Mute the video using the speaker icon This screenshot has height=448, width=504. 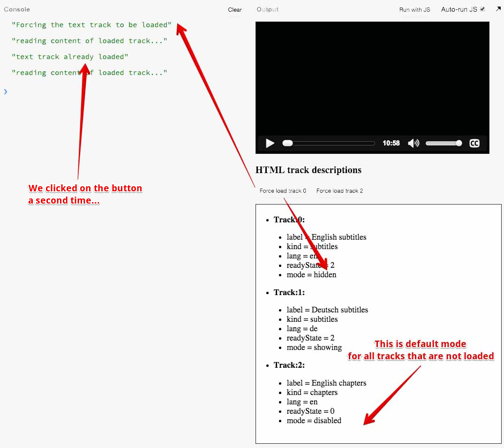(414, 143)
